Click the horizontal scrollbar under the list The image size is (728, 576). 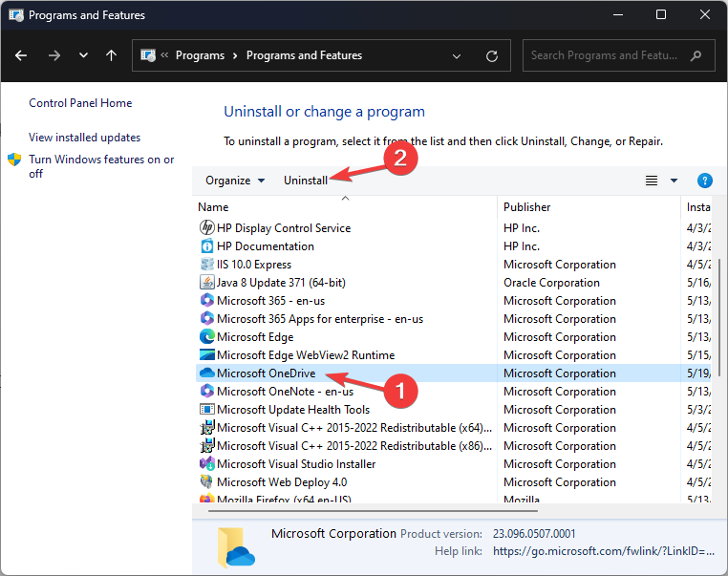[x=374, y=511]
